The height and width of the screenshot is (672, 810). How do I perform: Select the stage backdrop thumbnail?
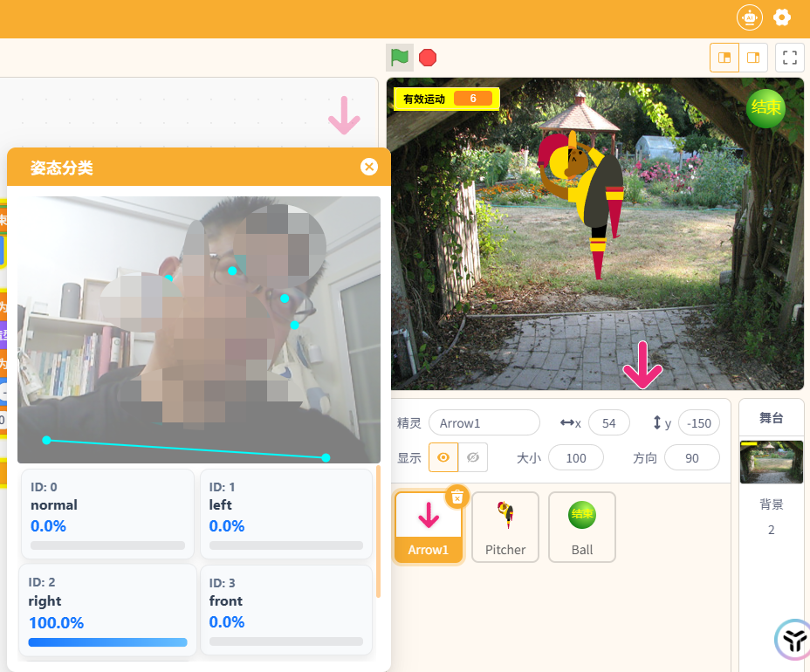771,462
